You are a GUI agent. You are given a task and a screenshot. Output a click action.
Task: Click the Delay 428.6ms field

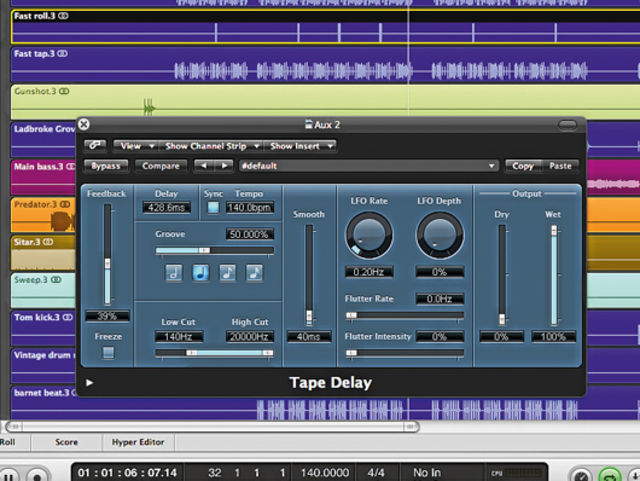[x=167, y=207]
